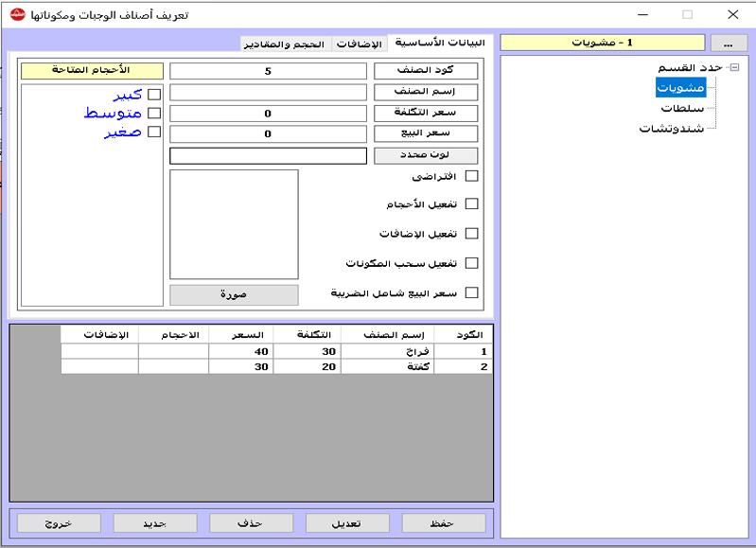Click the empty item image preview box

click(234, 224)
